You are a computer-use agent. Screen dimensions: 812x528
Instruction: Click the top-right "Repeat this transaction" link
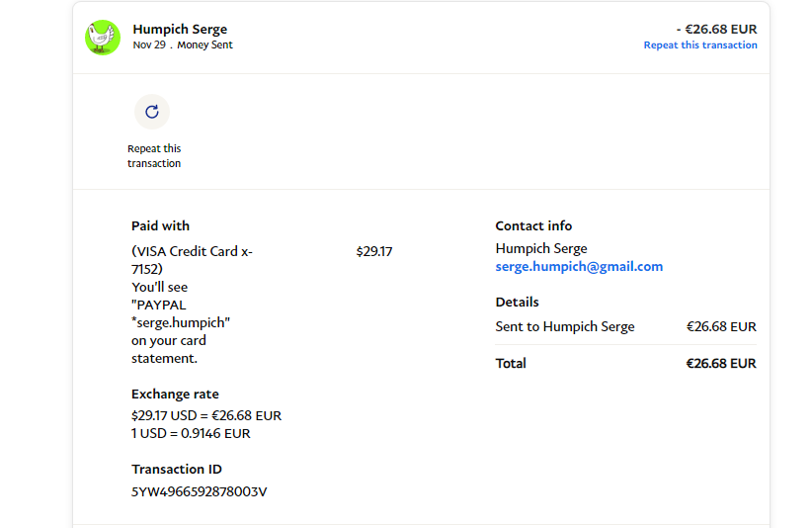point(700,45)
